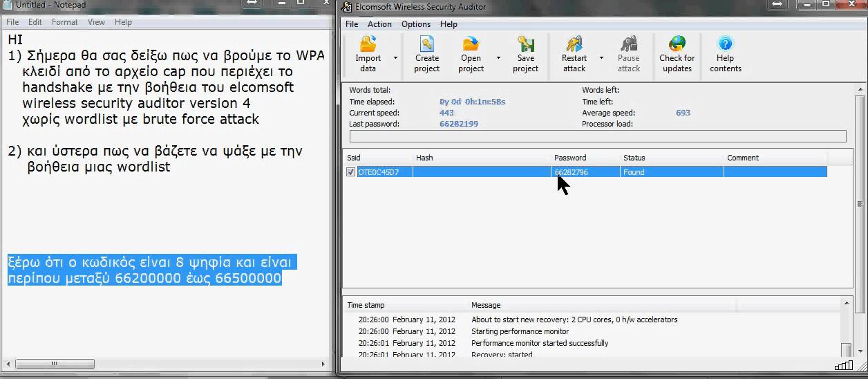Open the File menu in Notepad
Screen dimensions: 868x379
point(12,22)
